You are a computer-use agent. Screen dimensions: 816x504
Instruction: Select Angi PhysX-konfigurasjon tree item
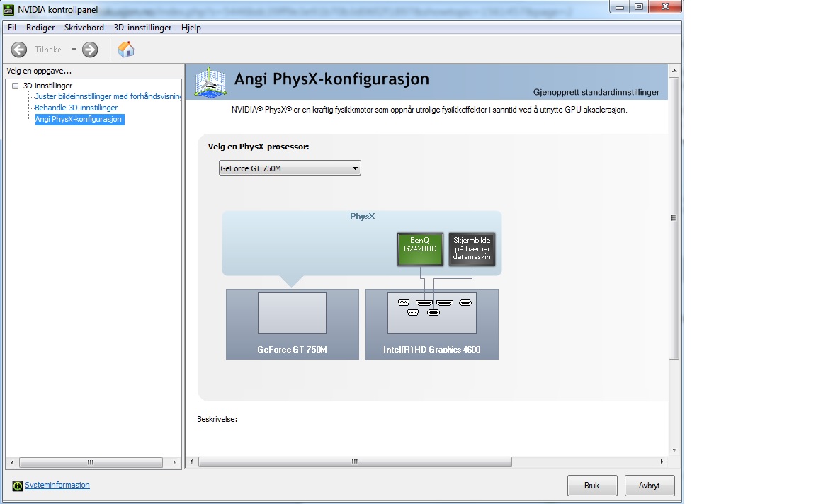coord(79,119)
